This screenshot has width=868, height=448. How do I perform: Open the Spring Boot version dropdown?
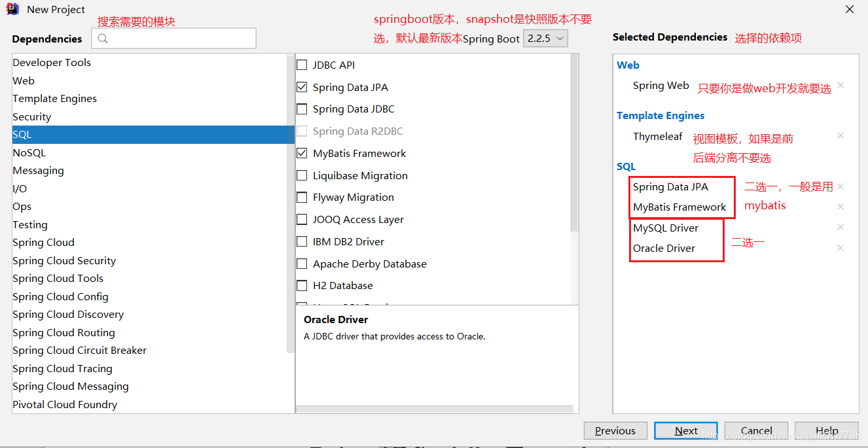[x=545, y=39]
